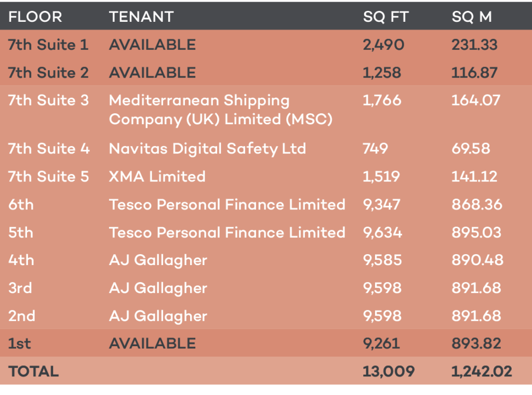Viewport: 532px width, 395px height.
Task: Select AJ Gallagher on 4th floor
Action: point(158,260)
